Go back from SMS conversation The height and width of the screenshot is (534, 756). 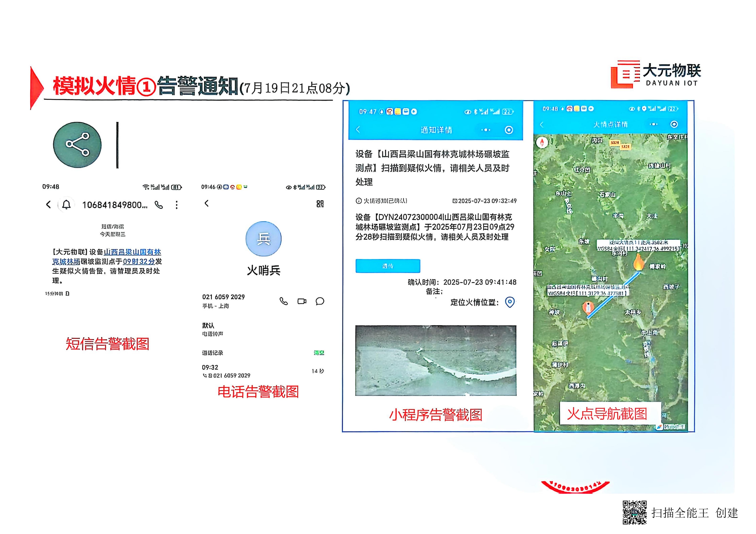(x=48, y=205)
